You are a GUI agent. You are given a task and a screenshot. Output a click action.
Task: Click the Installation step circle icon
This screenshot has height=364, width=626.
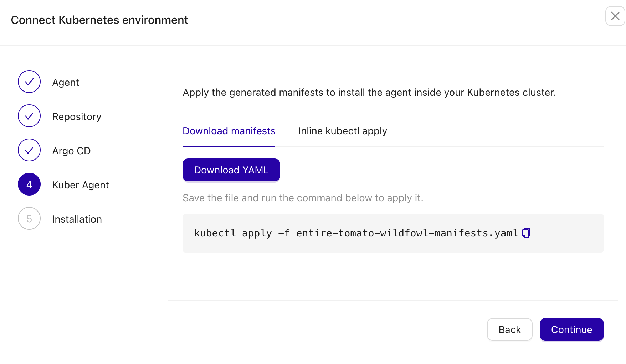pos(29,218)
